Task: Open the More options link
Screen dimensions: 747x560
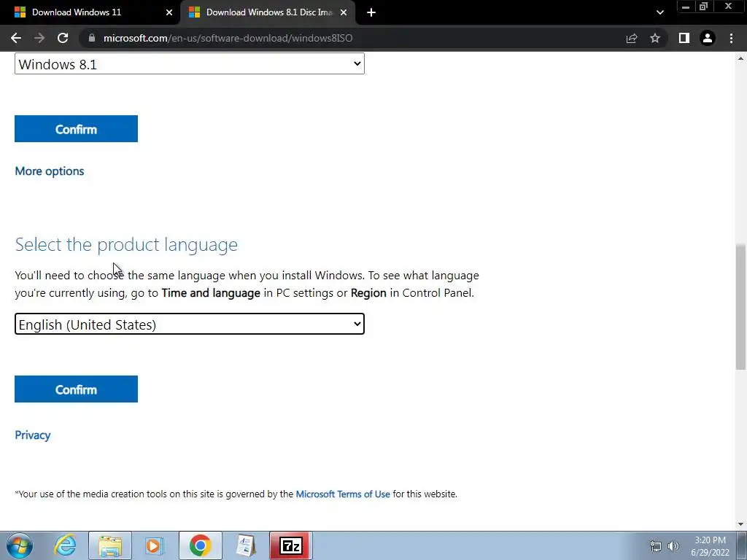Action: [50, 171]
